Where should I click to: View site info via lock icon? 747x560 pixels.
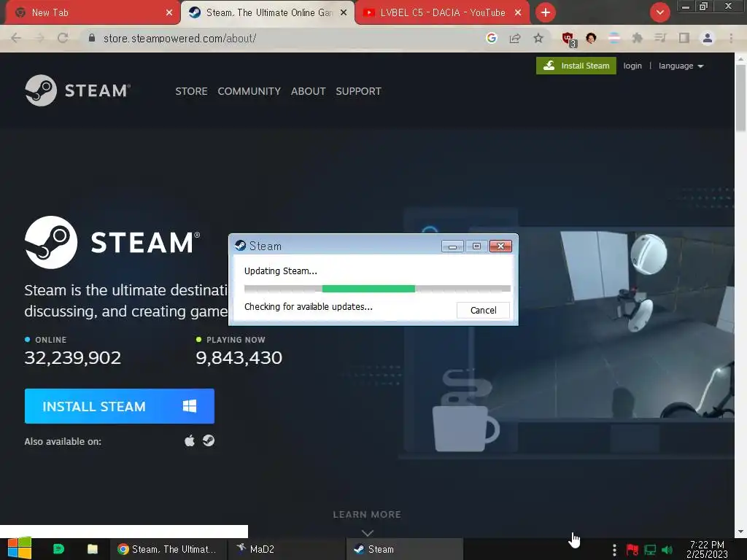91,38
